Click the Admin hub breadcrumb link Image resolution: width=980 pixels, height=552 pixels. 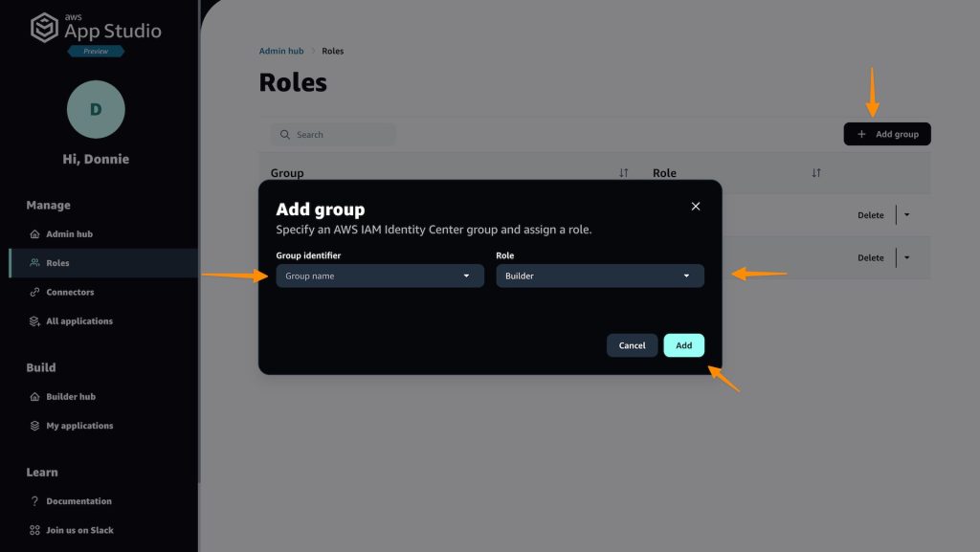click(281, 51)
